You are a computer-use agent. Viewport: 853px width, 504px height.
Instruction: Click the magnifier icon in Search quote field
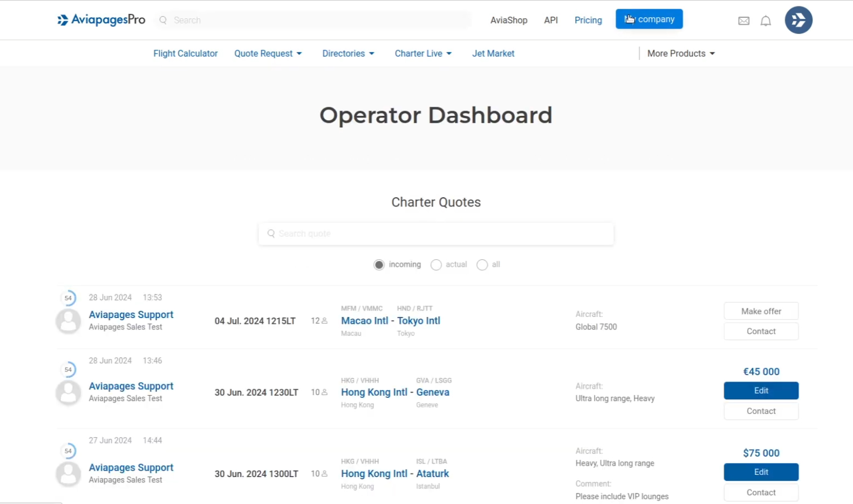(x=271, y=233)
